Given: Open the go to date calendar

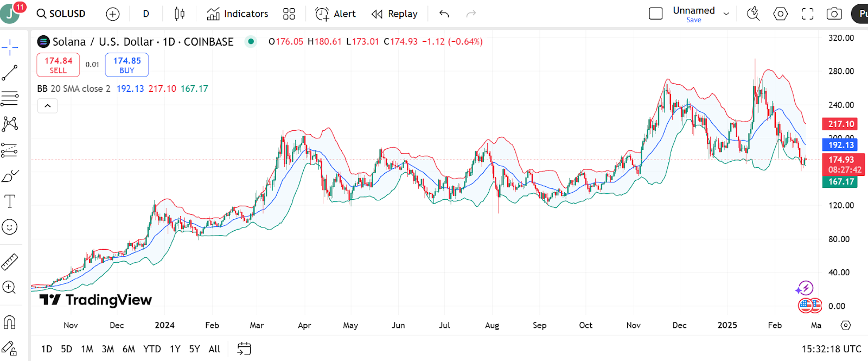Looking at the screenshot, I should point(244,349).
